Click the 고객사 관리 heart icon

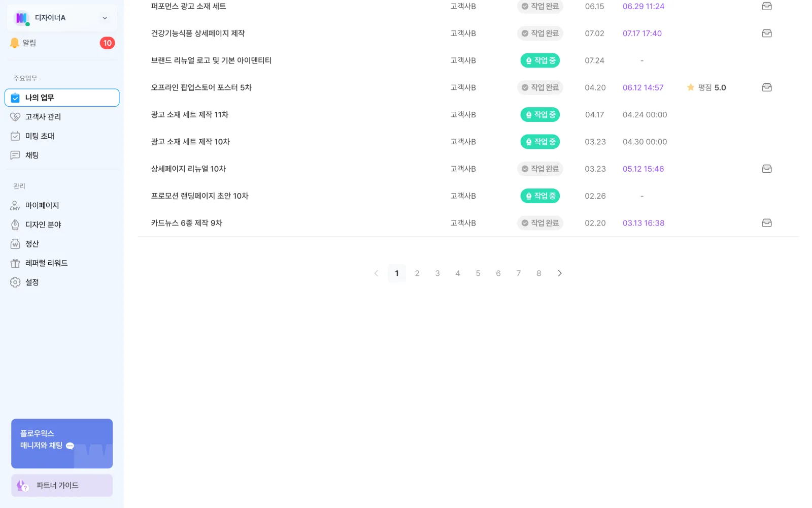(15, 117)
